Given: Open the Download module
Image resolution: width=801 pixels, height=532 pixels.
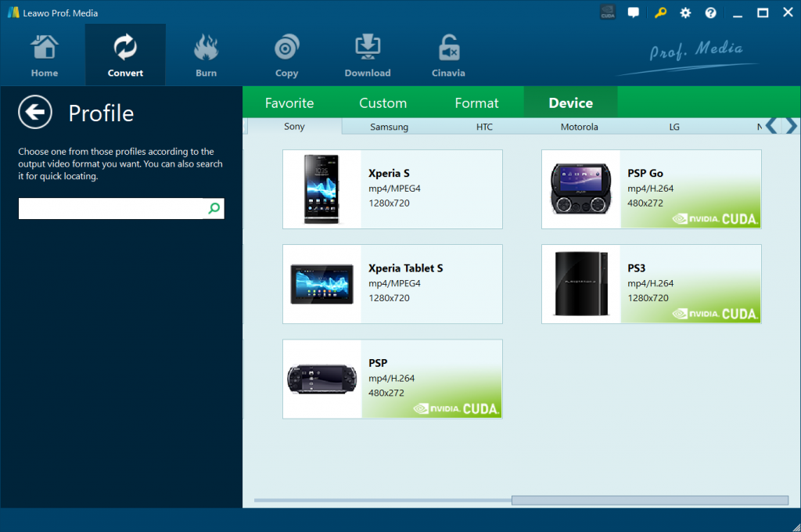Looking at the screenshot, I should (368, 56).
